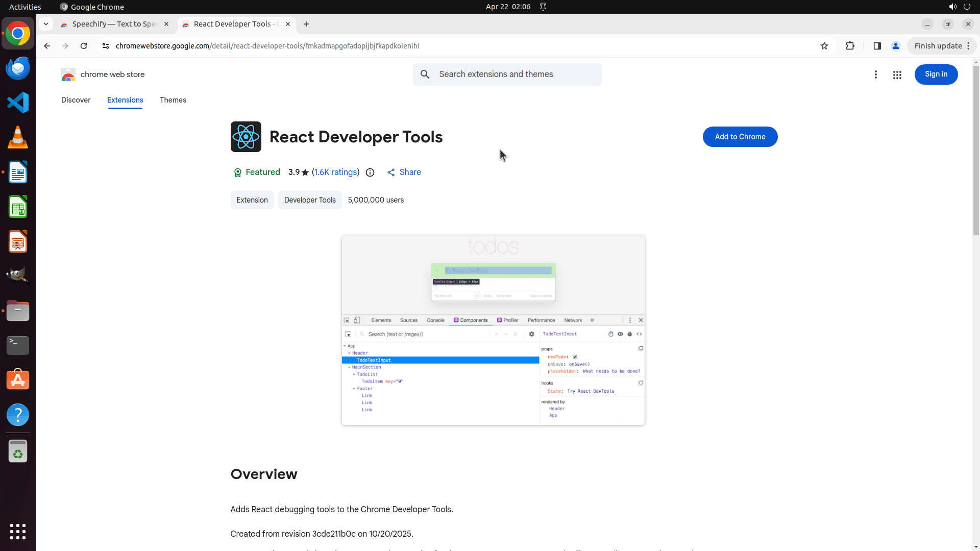This screenshot has height=551, width=980.
Task: Open the 1.6K ratings link
Action: (335, 172)
